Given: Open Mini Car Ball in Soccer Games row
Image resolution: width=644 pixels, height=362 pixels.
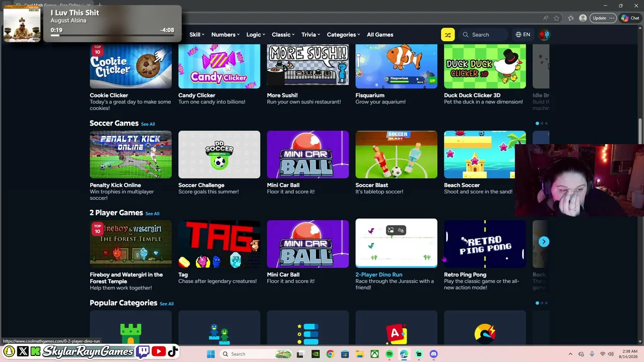Looking at the screenshot, I should 308,154.
